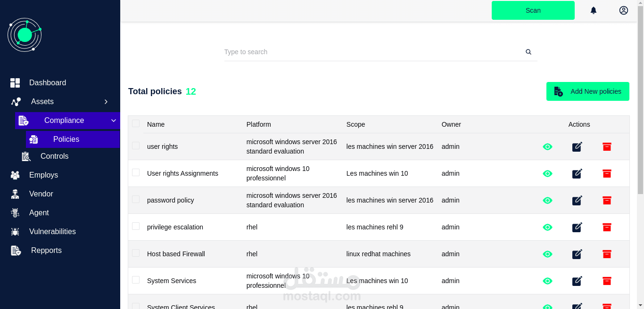Click Add New policies button
644x309 pixels.
click(587, 91)
